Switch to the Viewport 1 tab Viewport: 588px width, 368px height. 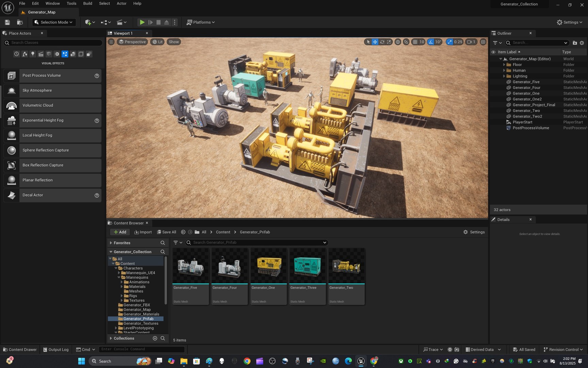pos(123,33)
